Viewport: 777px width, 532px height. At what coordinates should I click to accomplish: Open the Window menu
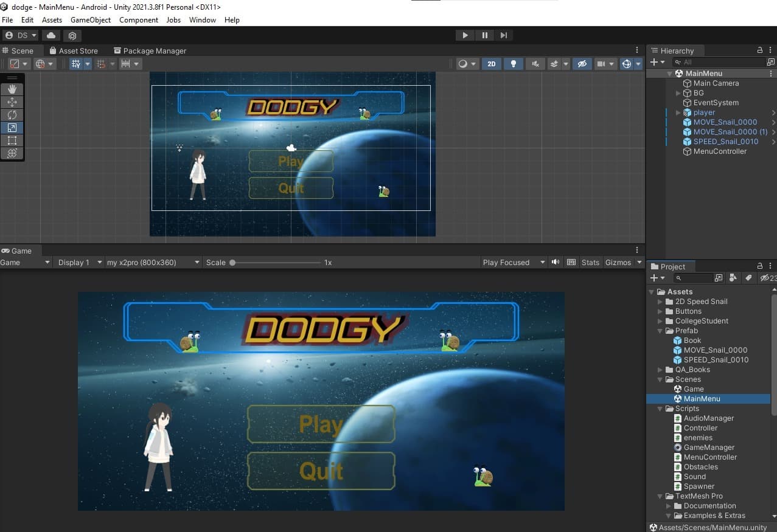click(203, 20)
